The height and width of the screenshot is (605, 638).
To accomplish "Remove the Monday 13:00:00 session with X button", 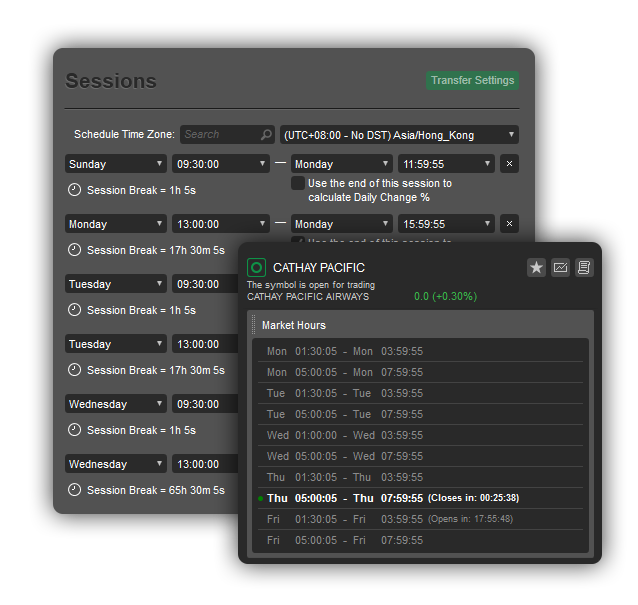I will coord(509,223).
